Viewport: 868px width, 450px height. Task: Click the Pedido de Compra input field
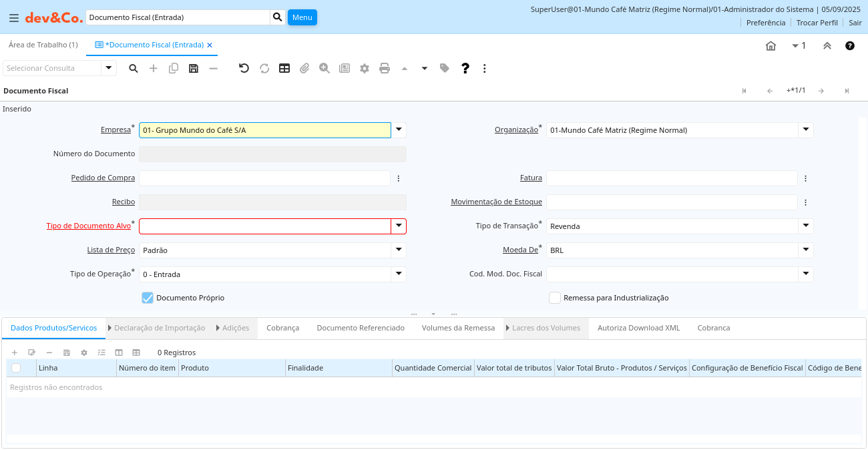pos(264,178)
